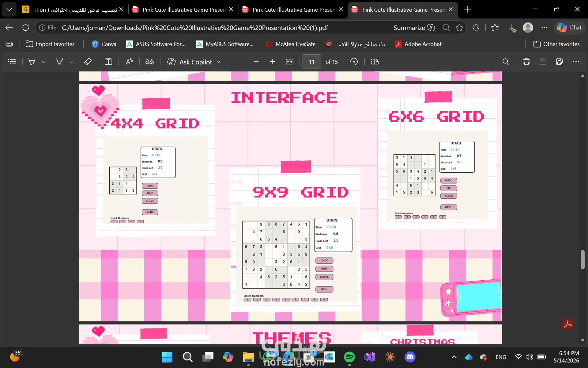Close the Arabic presentation design tab
Viewport: 588px width, 368px height.
pyautogui.click(x=121, y=10)
